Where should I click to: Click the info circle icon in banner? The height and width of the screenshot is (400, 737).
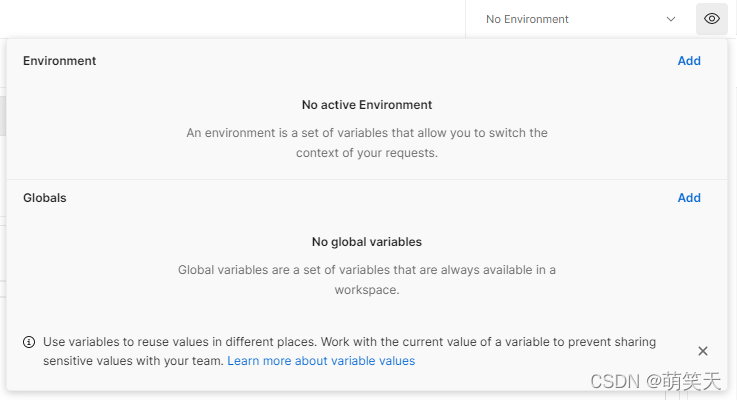[29, 342]
